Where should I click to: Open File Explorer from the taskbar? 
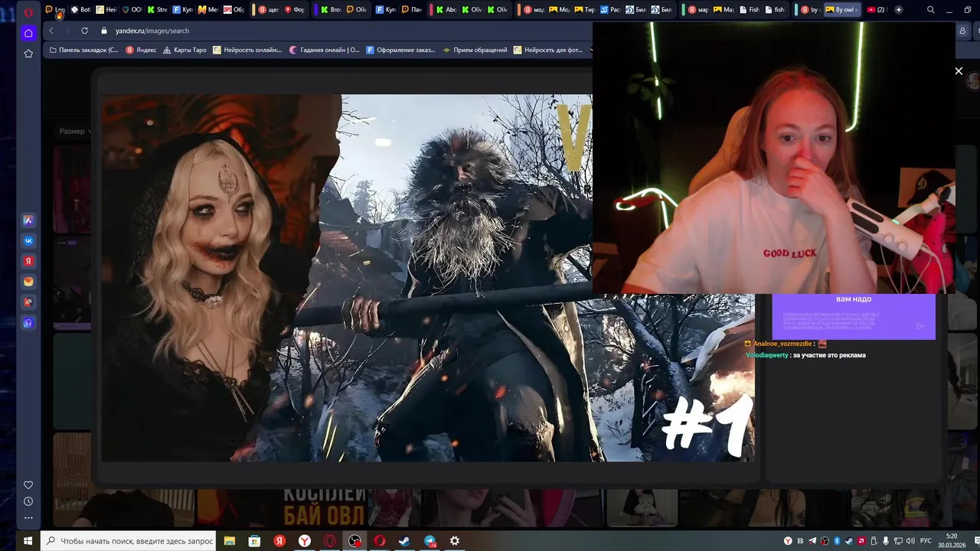229,541
